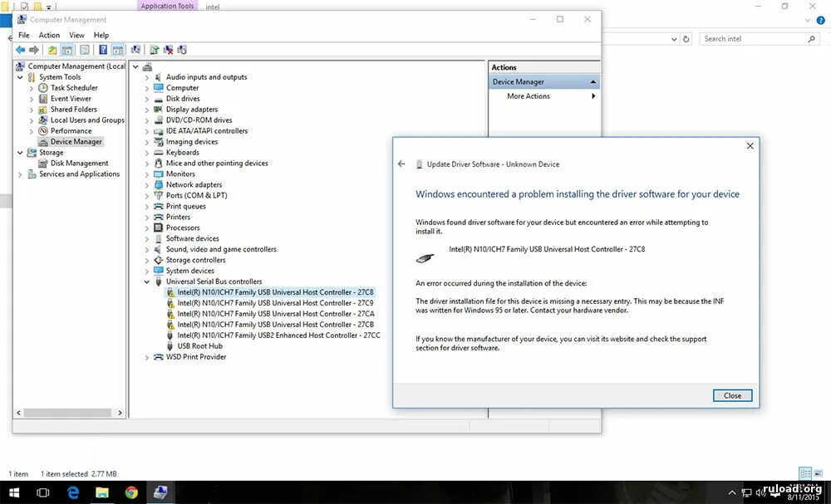Select Shared Folders in the tree
The height and width of the screenshot is (504, 831).
click(x=74, y=109)
